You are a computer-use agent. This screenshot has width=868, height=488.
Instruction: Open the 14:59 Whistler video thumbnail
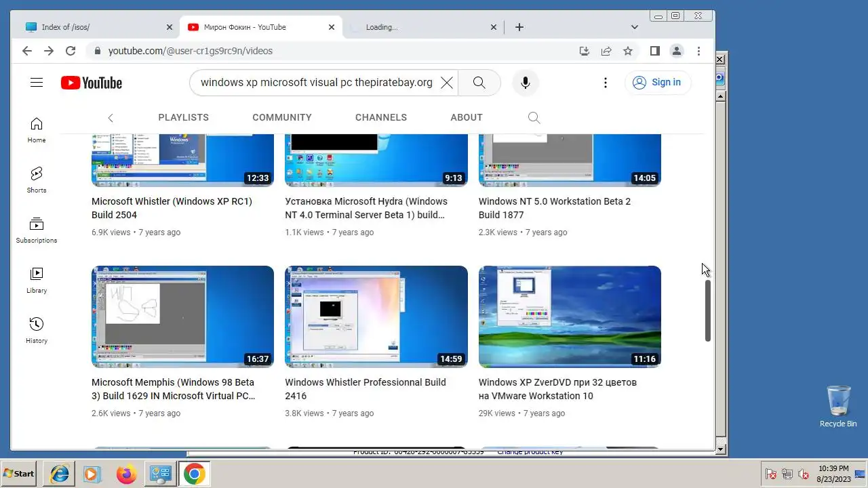[x=376, y=317]
